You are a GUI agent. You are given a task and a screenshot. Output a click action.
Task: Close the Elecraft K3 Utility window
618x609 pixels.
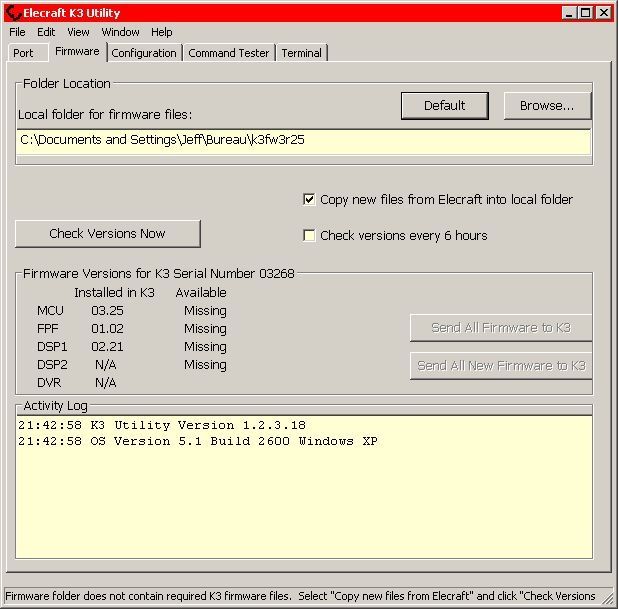pyautogui.click(x=604, y=13)
